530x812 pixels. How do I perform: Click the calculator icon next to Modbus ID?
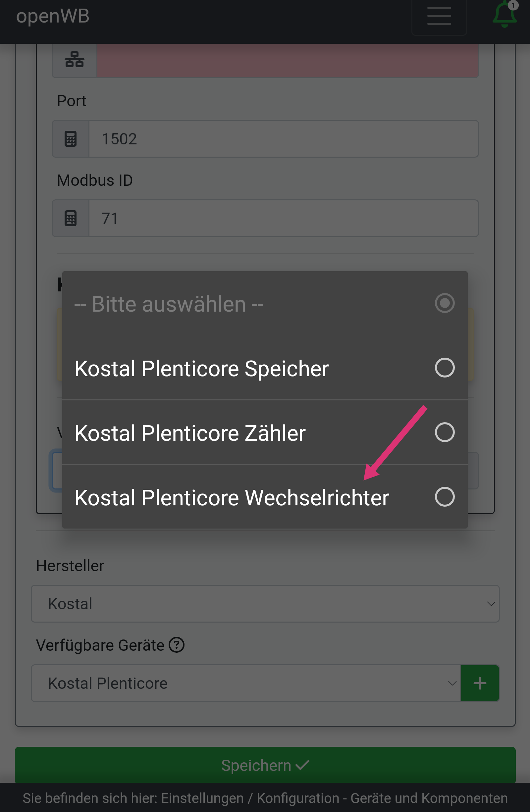coord(71,218)
